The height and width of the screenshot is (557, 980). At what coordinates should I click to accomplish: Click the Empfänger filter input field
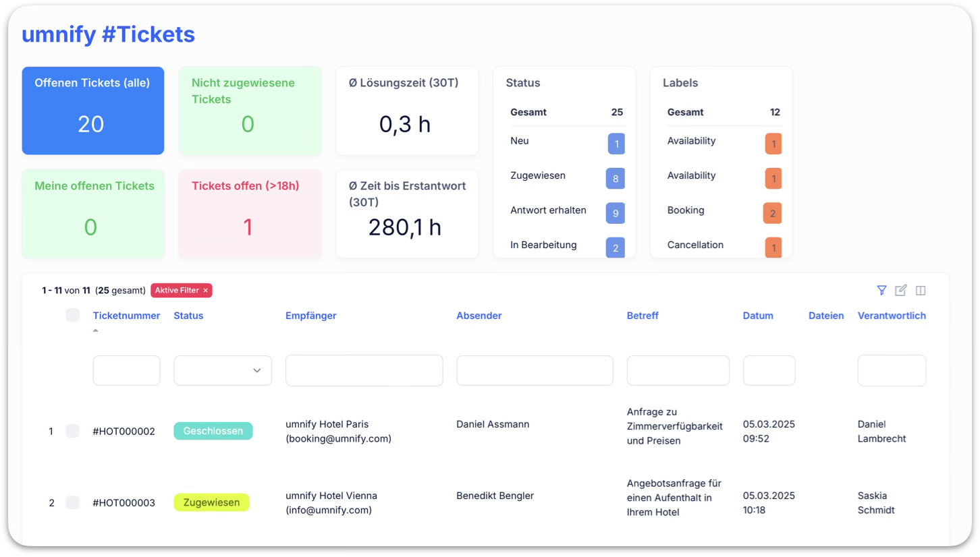coord(364,370)
